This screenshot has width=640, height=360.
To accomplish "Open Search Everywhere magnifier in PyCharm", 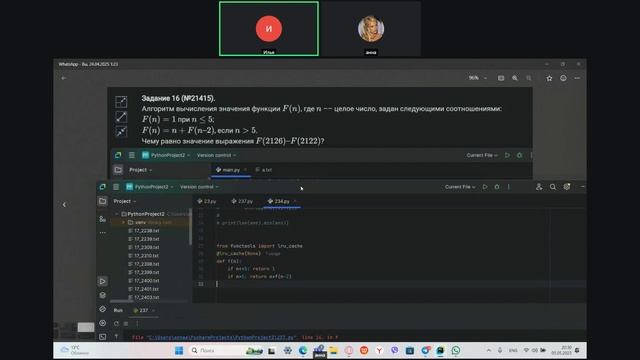I will (x=553, y=187).
